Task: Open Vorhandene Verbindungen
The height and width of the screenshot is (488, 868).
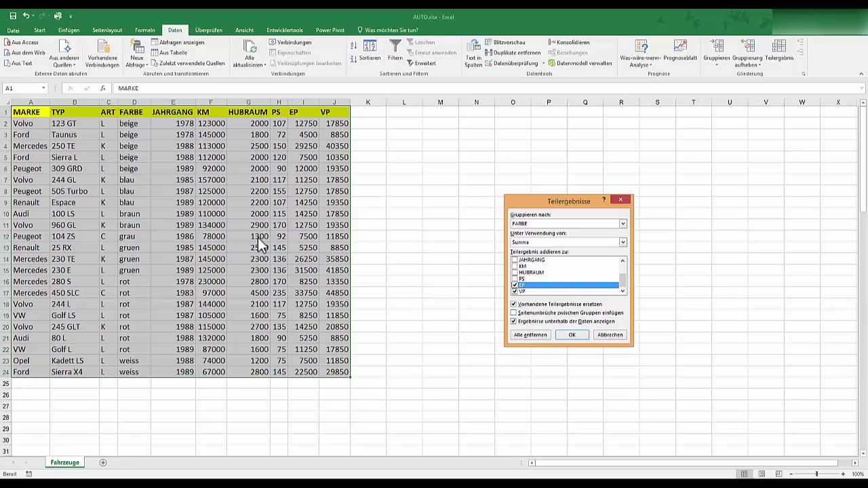Action: (102, 54)
